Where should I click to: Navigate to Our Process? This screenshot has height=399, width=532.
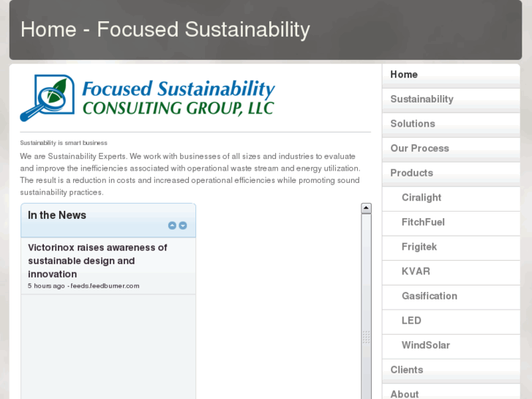pos(419,149)
